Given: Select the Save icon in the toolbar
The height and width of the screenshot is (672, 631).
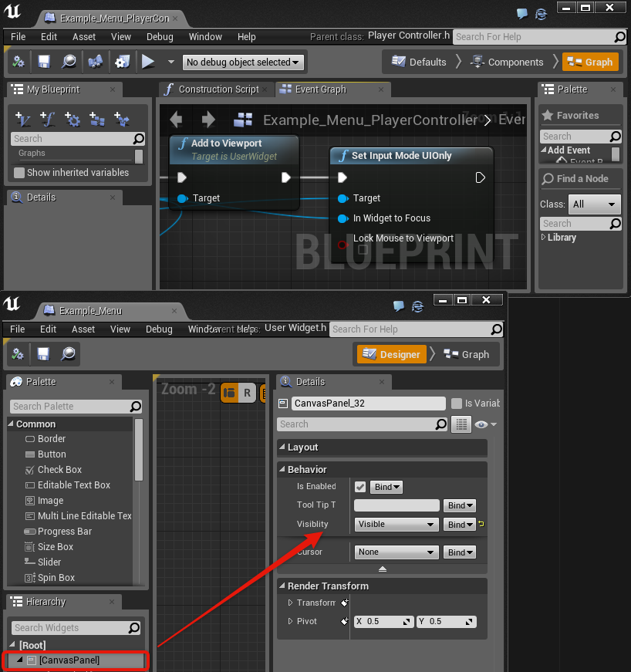Looking at the screenshot, I should click(43, 62).
